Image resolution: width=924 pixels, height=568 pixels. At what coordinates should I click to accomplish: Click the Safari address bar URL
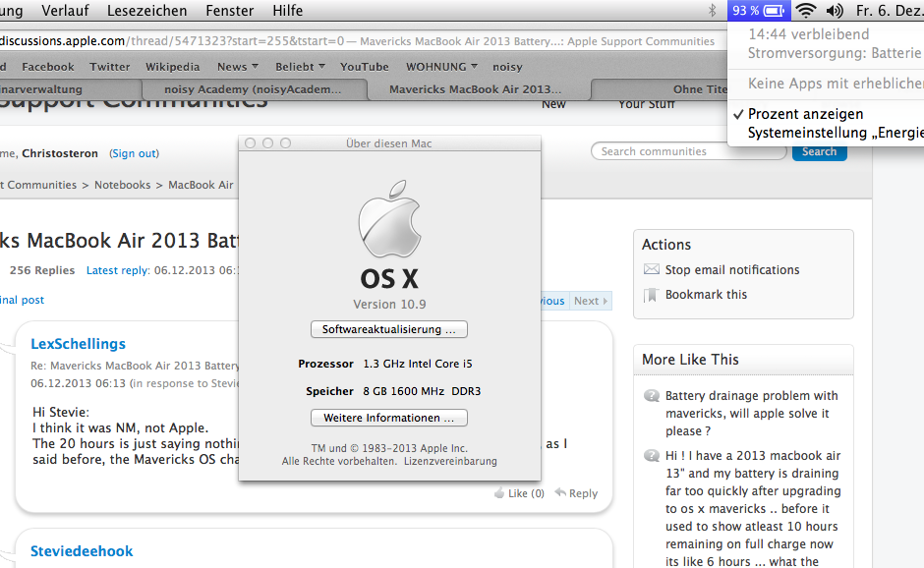357,41
